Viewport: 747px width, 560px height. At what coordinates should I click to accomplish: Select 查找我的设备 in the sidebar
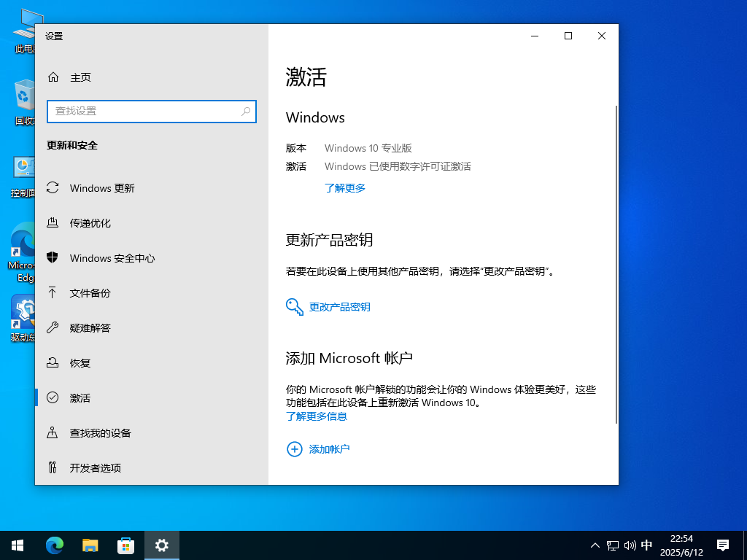(101, 433)
